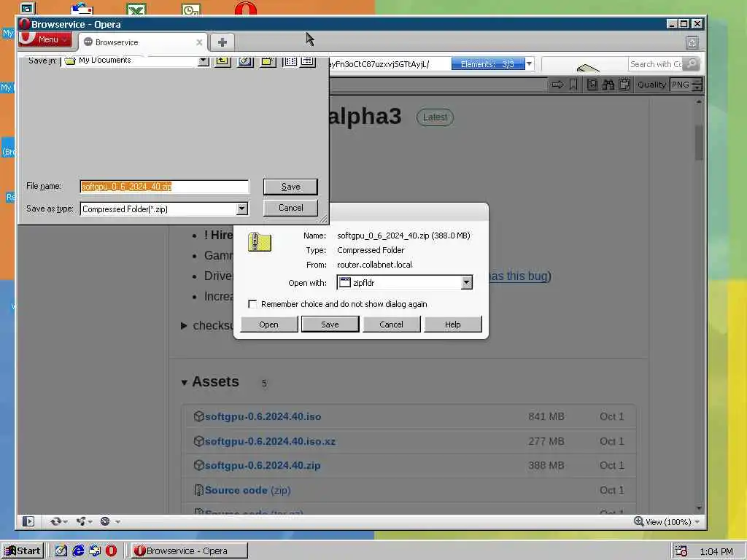Download softgpu-0.6.2024.40.zip asset
Screen dimensions: 747x560
pos(263,465)
